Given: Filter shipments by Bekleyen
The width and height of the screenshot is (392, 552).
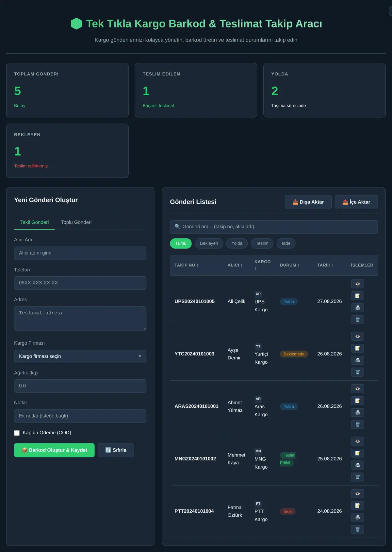Looking at the screenshot, I should coord(209,243).
